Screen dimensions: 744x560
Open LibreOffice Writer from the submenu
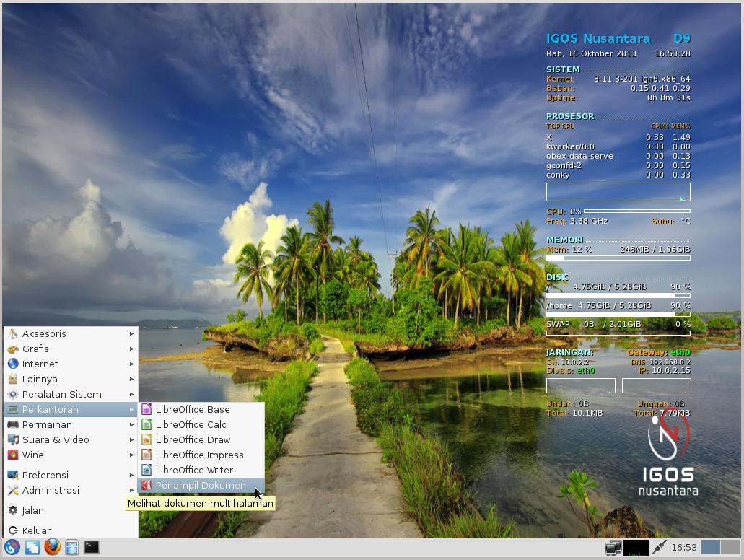pos(193,470)
